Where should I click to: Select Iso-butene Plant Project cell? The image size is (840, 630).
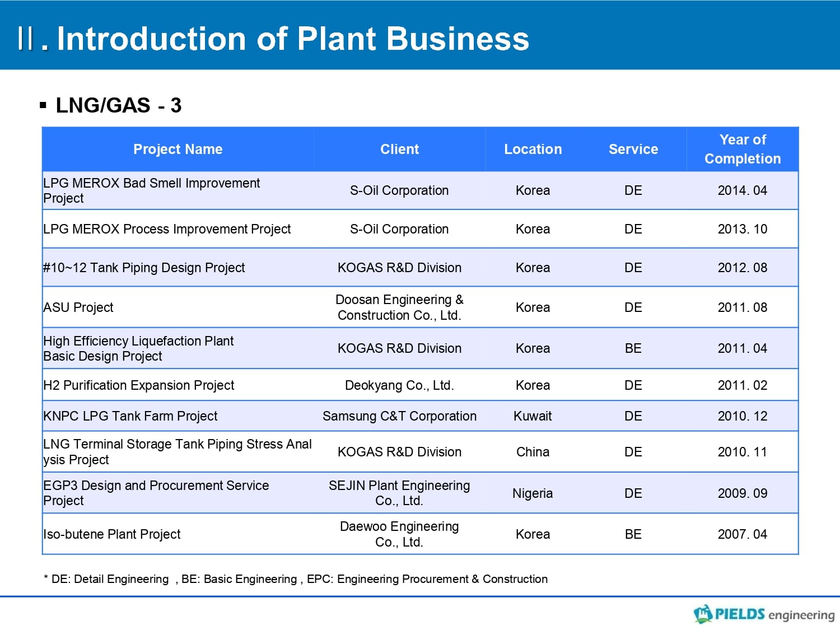[178, 534]
